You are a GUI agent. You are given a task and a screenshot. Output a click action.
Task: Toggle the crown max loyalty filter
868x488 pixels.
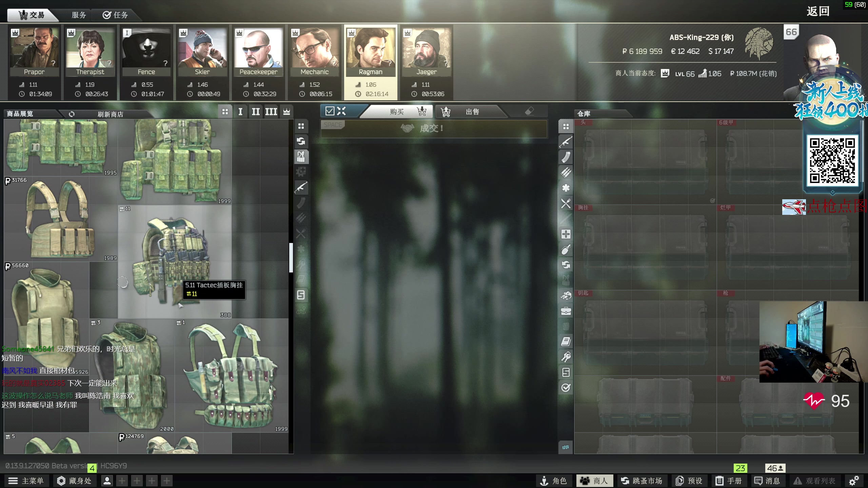287,111
